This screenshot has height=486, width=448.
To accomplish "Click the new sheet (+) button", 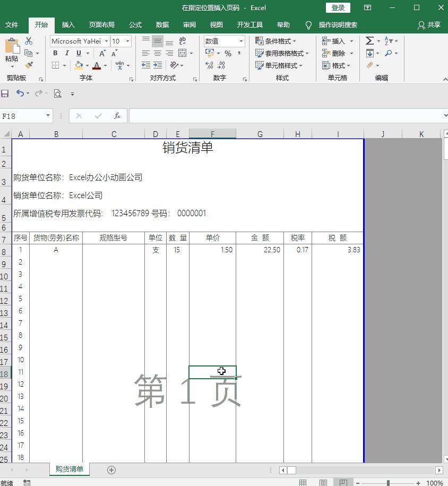I will click(x=110, y=470).
